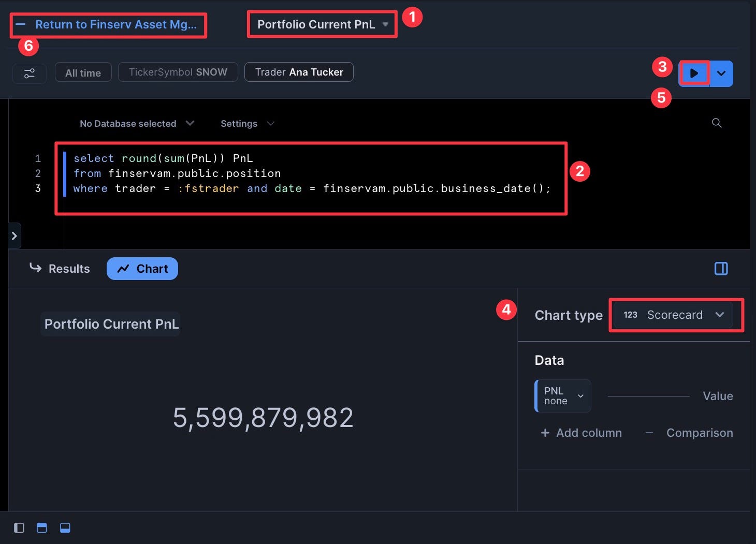
Task: Toggle the chart side panel icon
Action: point(721,268)
